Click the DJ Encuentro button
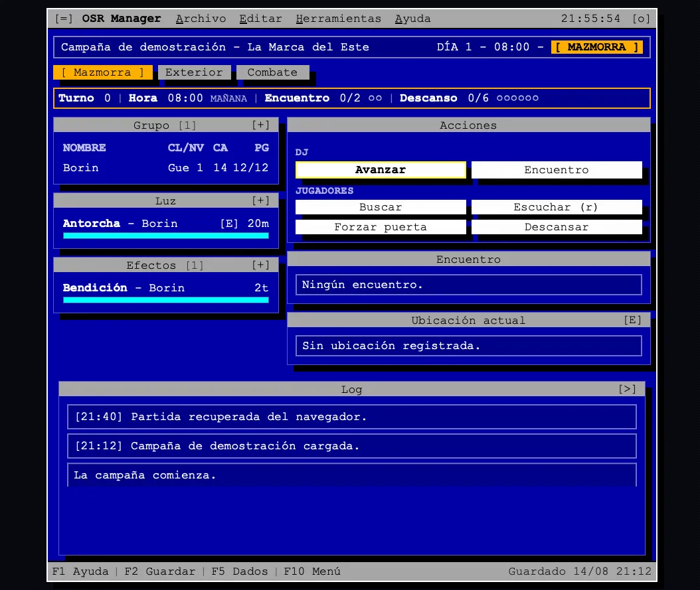Viewport: 700px width, 590px height. coord(557,170)
